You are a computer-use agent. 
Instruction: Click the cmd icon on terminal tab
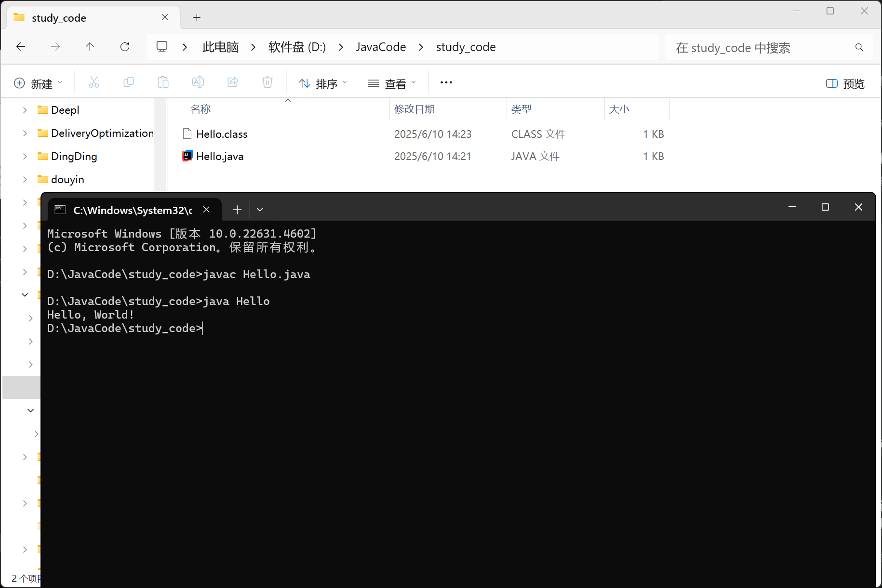(x=60, y=209)
